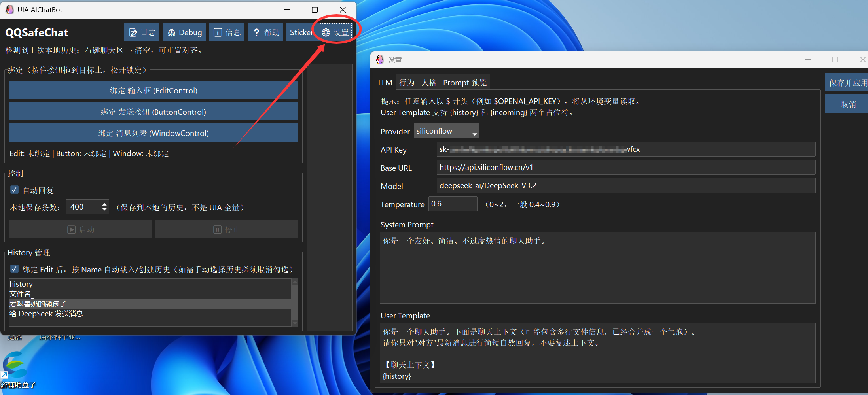Open the Provider dropdown showing siliconflow
The width and height of the screenshot is (868, 395).
click(x=446, y=131)
